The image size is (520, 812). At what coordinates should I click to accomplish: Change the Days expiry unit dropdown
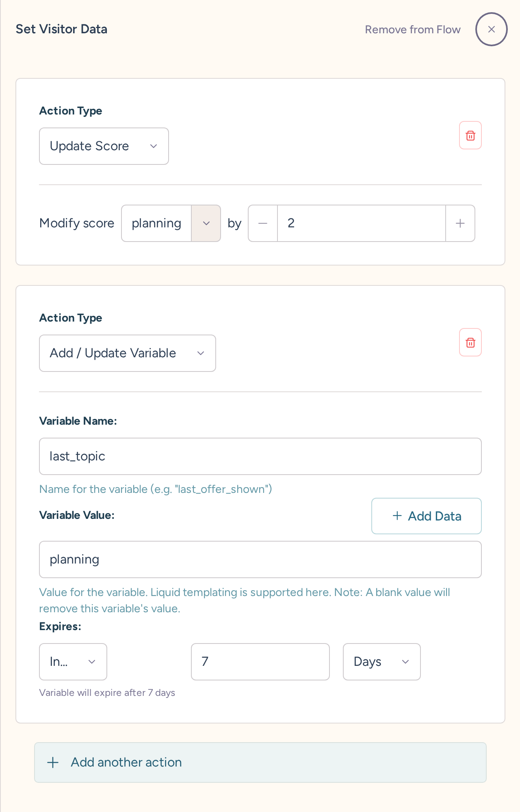[382, 662]
